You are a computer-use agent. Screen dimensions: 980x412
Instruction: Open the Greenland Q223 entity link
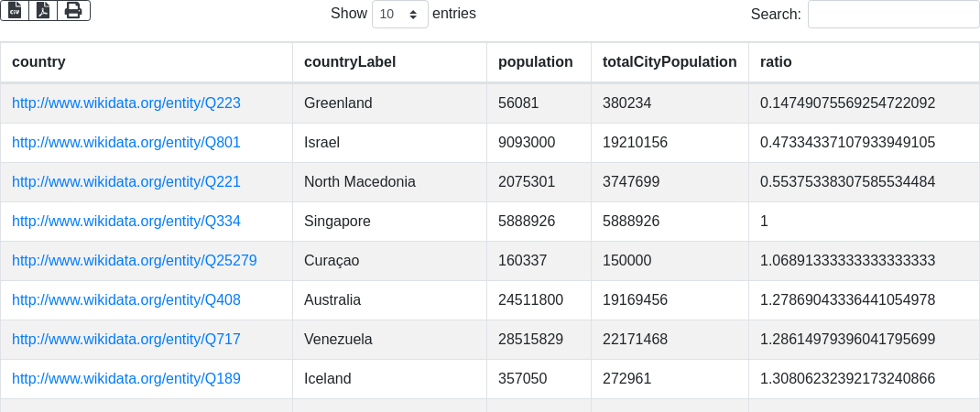126,103
